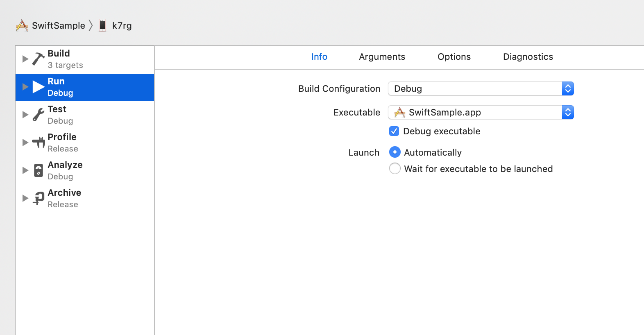The image size is (644, 335).
Task: Switch to the Arguments tab
Action: point(382,57)
